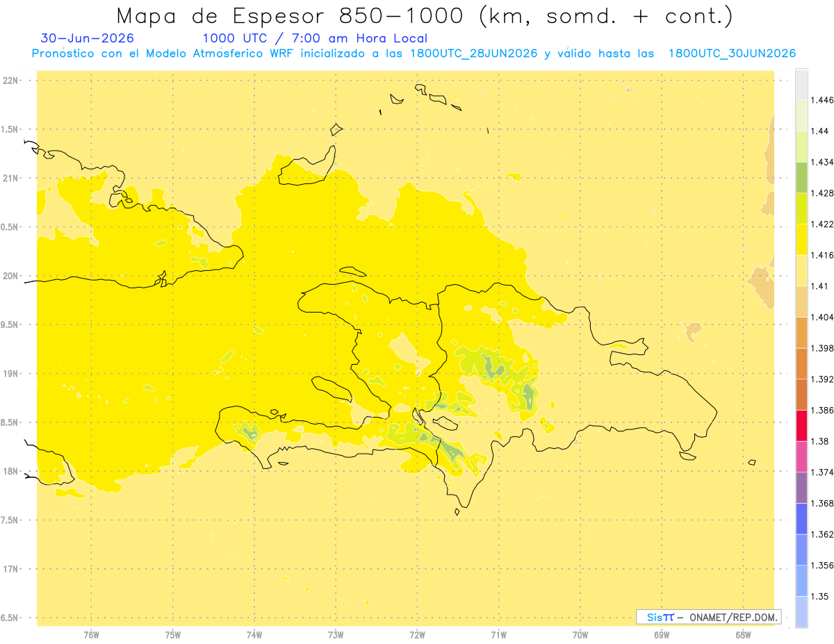Viewport: 834px width, 644px height.
Task: Click the latitude label "18N"
Action: click(x=11, y=472)
